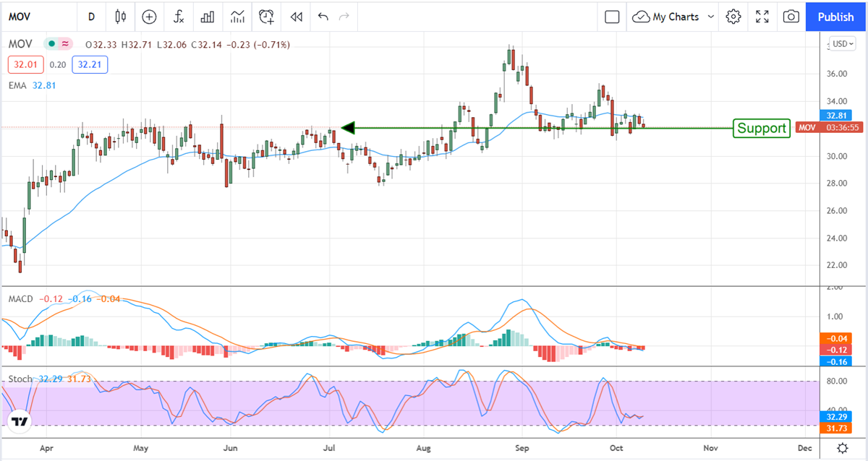
Task: Enter fullscreen mode
Action: coord(762,16)
